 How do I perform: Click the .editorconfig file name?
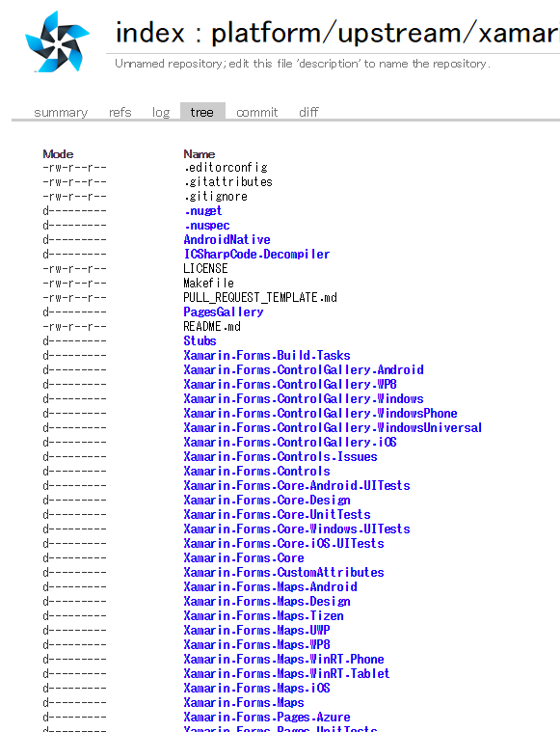pyautogui.click(x=226, y=167)
